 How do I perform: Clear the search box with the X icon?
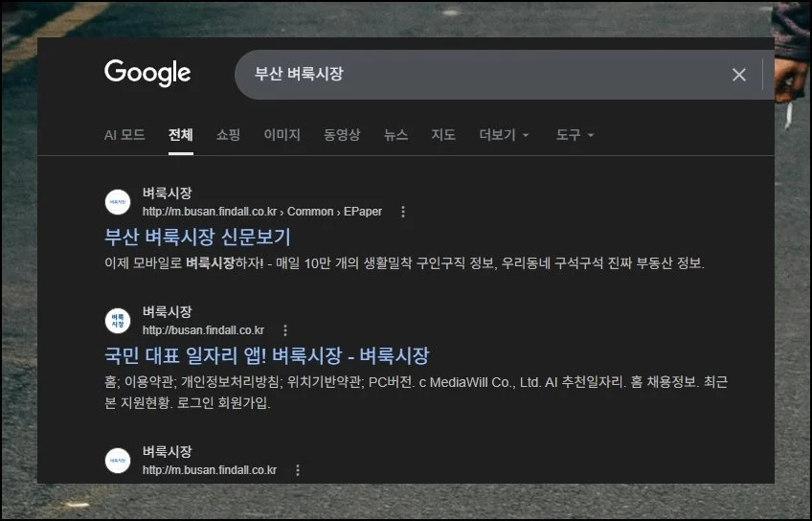[x=739, y=75]
